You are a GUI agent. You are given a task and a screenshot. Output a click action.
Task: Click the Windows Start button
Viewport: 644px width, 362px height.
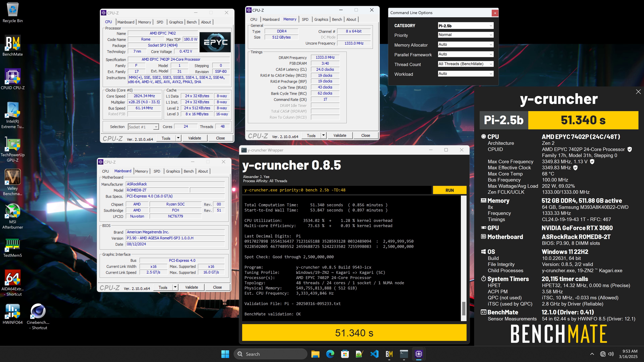click(x=225, y=354)
